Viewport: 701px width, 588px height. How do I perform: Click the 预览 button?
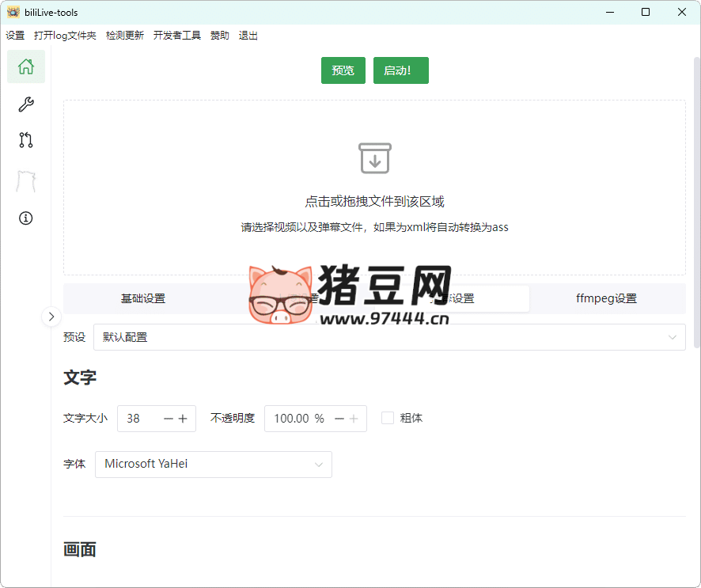click(x=343, y=70)
